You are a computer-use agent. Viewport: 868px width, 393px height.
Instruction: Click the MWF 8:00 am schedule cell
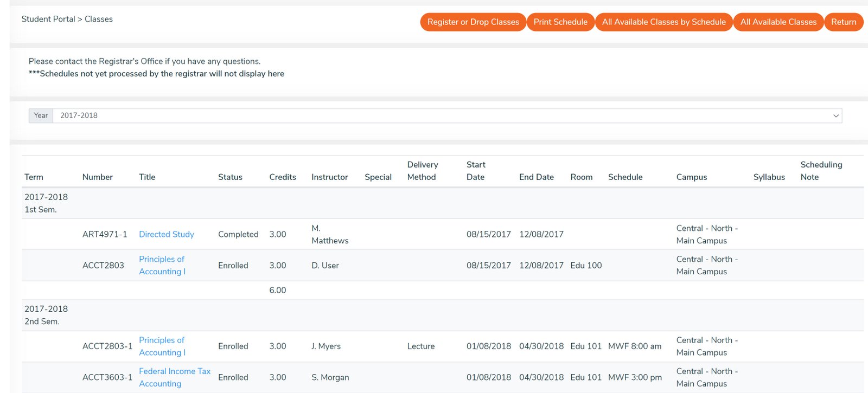tap(635, 346)
